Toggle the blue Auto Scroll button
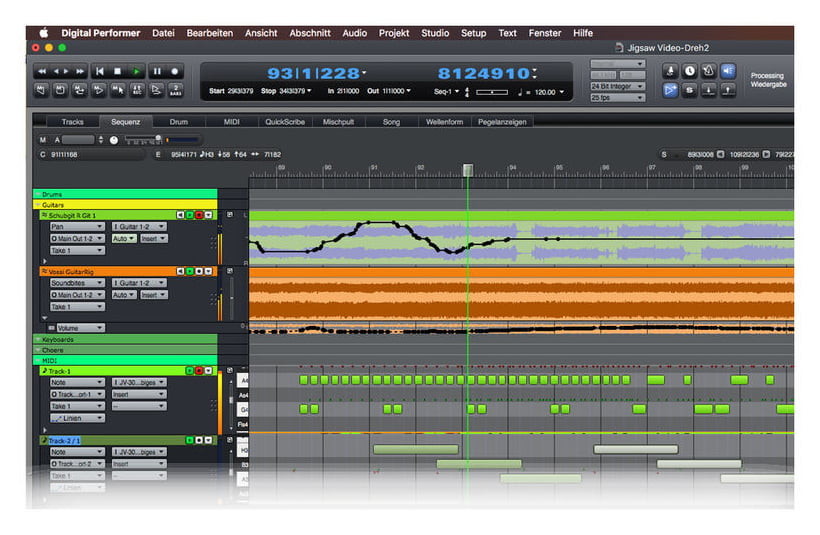The width and height of the screenshot is (820, 535). tap(670, 90)
